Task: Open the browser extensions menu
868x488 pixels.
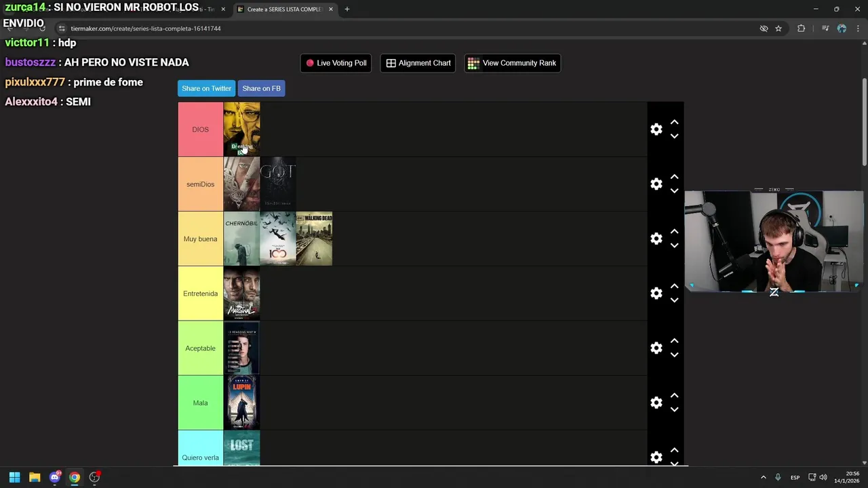Action: (801, 28)
